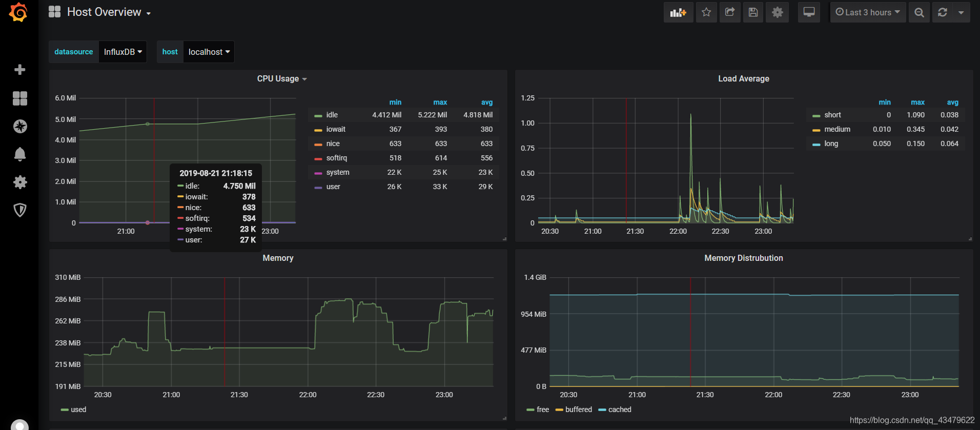Open the Server Admin shield icon

click(20, 210)
